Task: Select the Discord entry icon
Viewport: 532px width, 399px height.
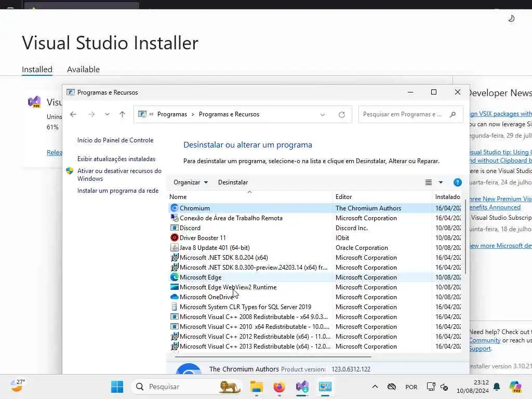Action: tap(175, 228)
